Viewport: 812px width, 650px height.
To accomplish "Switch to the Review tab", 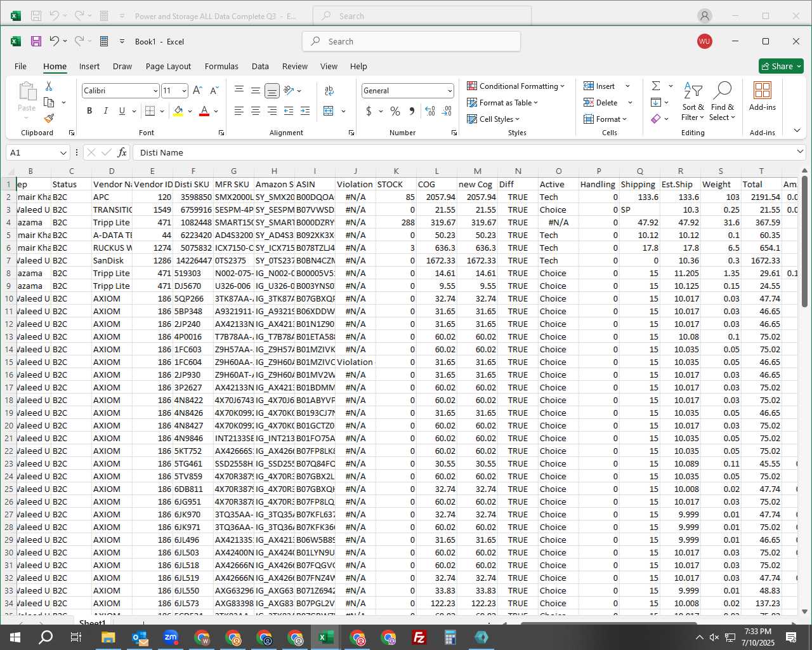I will (x=295, y=66).
